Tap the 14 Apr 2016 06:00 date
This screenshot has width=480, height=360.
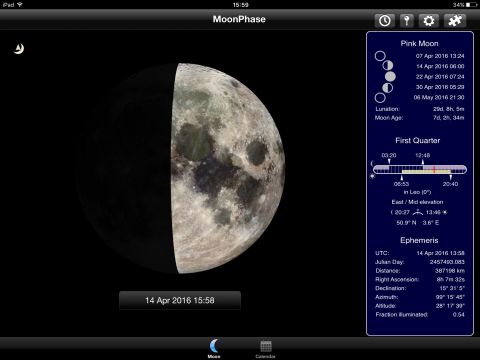[x=440, y=66]
